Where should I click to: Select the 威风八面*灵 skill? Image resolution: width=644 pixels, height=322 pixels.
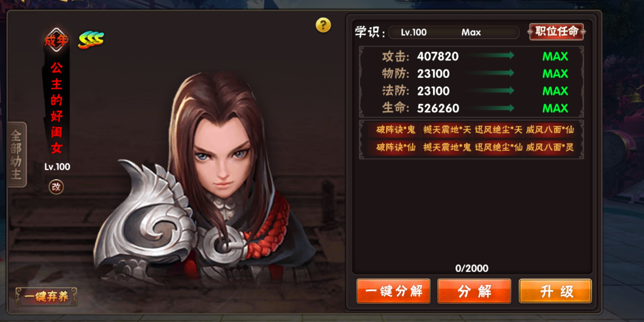(x=550, y=147)
